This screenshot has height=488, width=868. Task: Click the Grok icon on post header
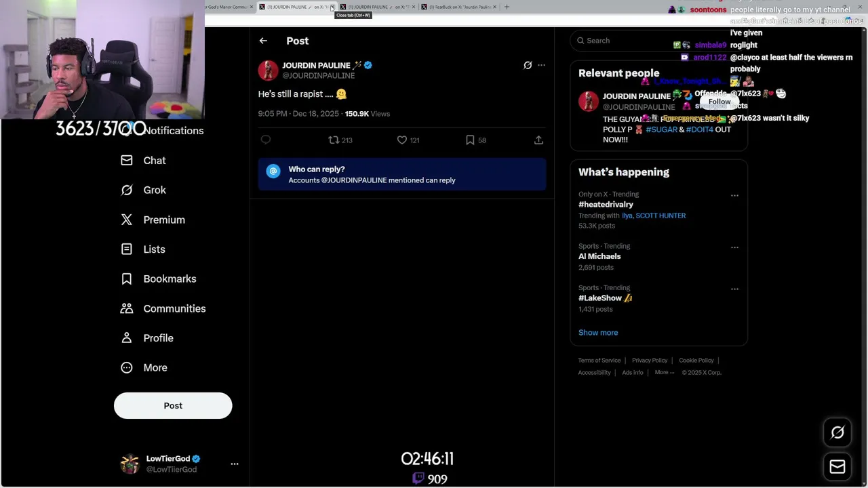pos(528,65)
